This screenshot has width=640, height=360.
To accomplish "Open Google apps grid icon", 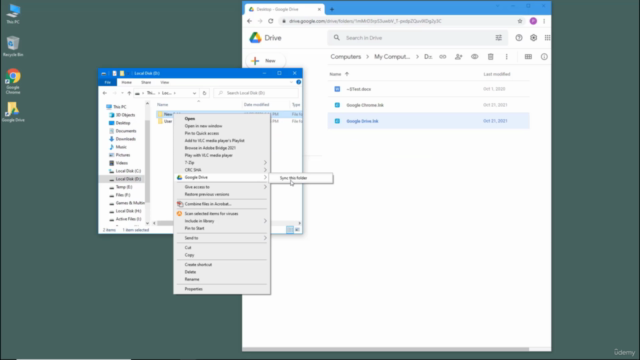I will pyautogui.click(x=547, y=38).
